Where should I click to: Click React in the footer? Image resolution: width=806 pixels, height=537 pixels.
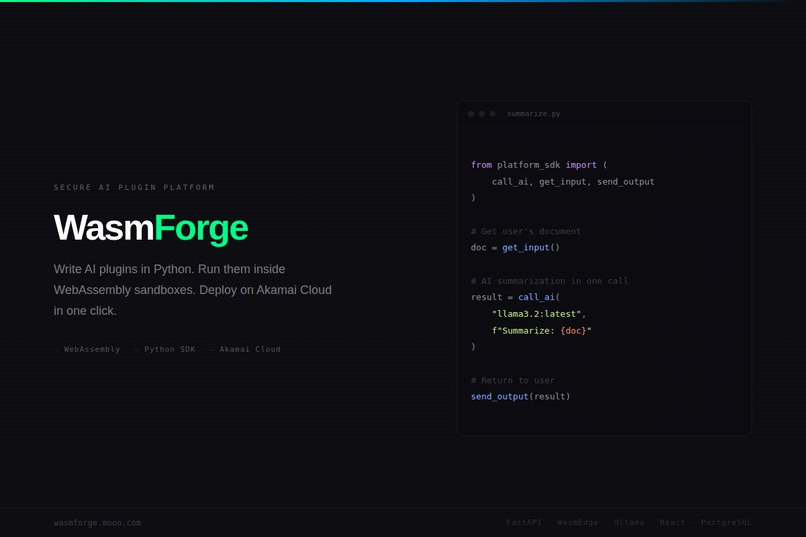click(x=672, y=523)
